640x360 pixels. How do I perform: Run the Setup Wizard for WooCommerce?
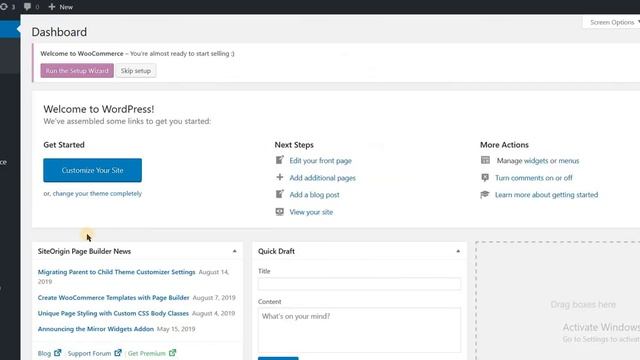tap(77, 71)
